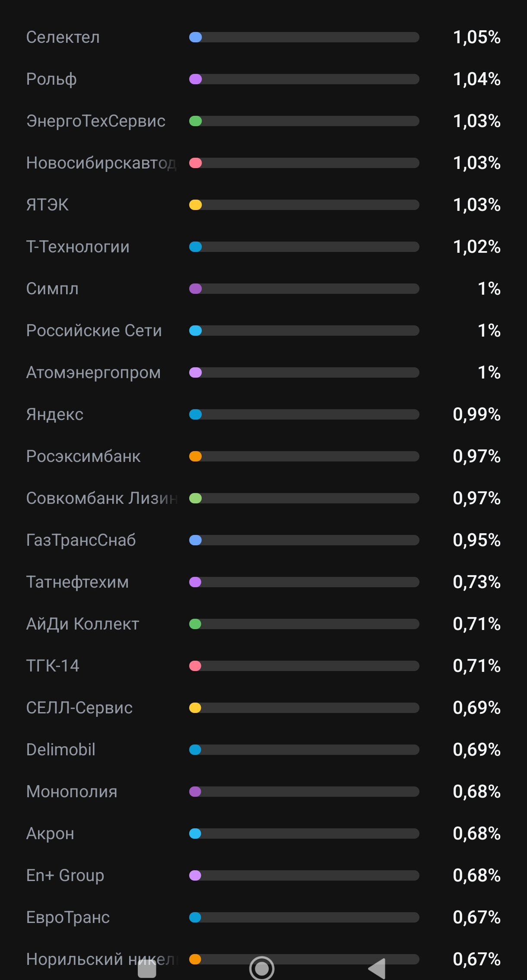Click the orange dot beside Росэксимбанк

click(x=196, y=456)
